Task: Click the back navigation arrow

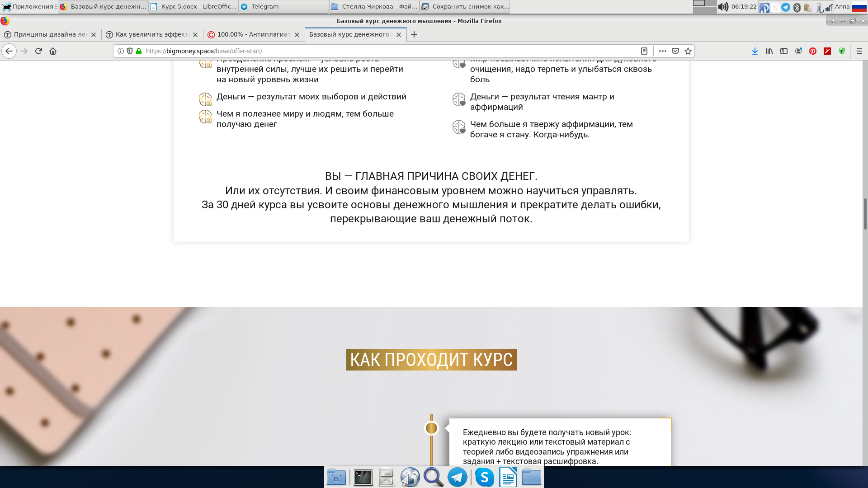Action: point(9,51)
